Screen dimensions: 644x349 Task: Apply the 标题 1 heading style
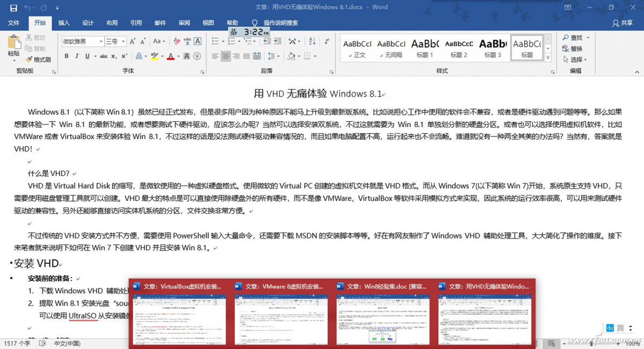pos(425,48)
